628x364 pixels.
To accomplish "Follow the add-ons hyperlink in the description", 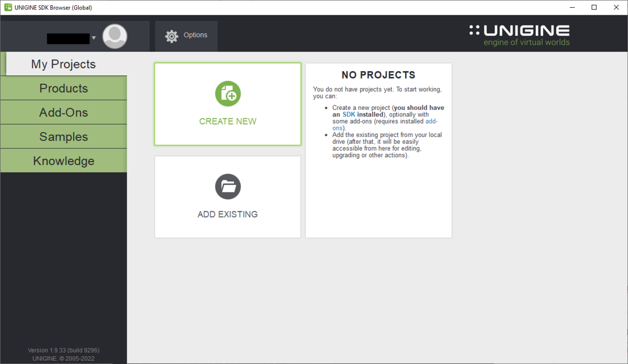I will coord(431,121).
